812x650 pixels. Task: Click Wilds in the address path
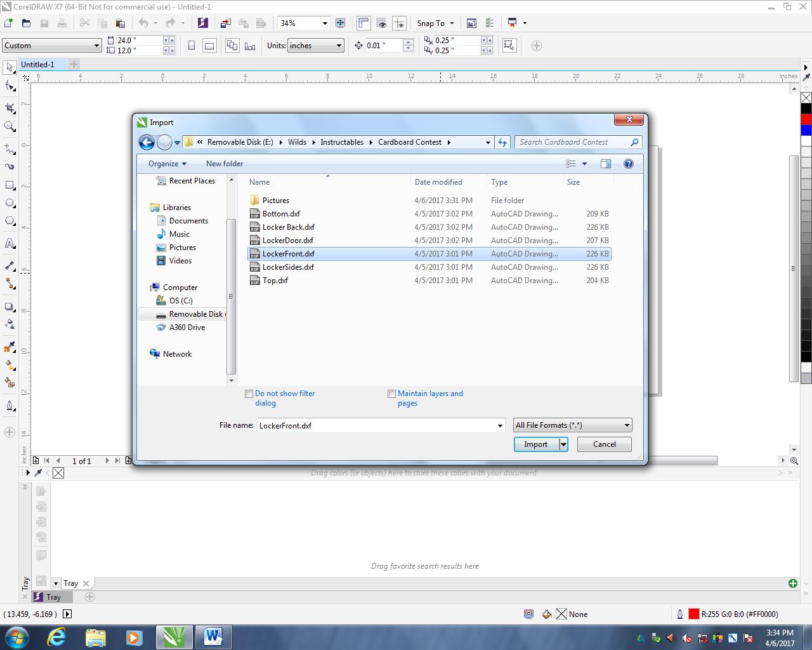[297, 142]
